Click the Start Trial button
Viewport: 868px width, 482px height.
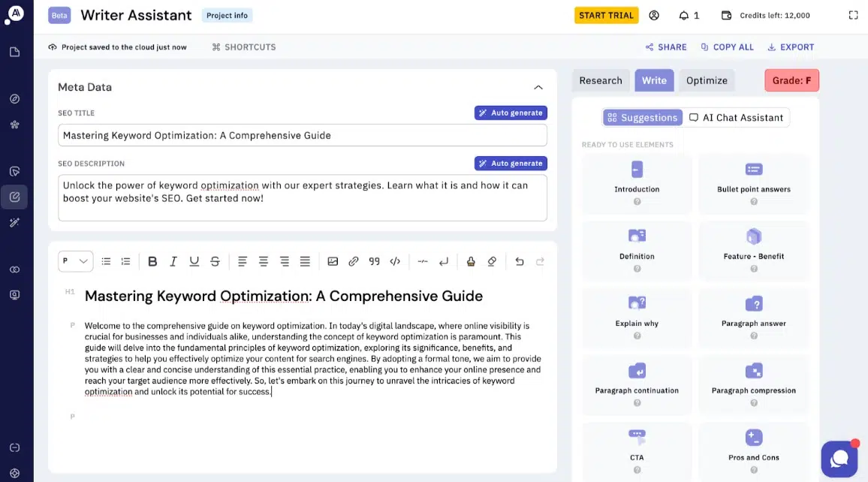tap(606, 15)
